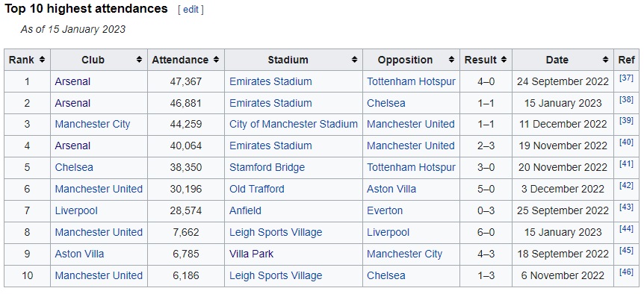Open reference 37 citation
Image resolution: width=644 pixels, height=294 pixels.
626,78
